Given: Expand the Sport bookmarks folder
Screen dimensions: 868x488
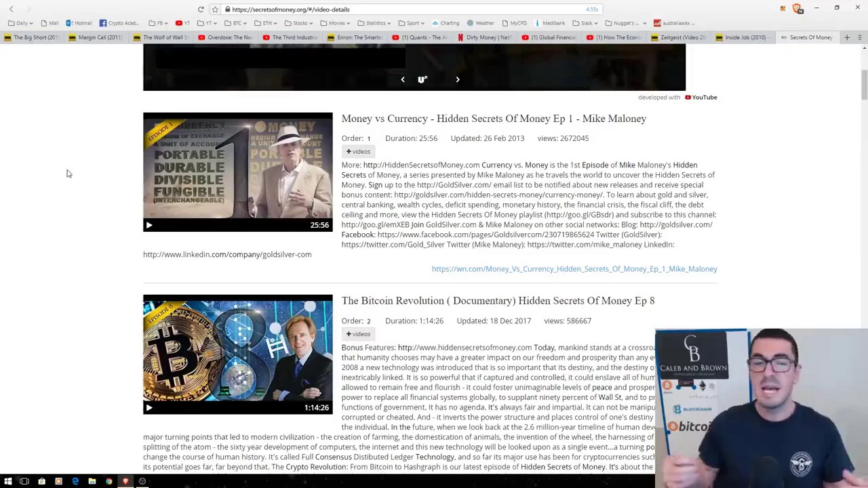Looking at the screenshot, I should click(411, 23).
